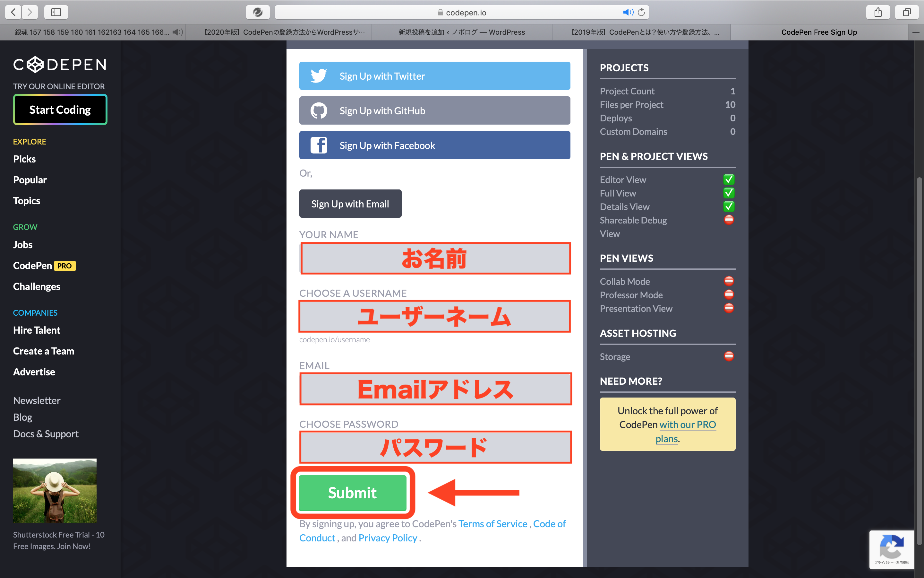Click the Editor View green checkmark
Image resolution: width=924 pixels, height=578 pixels.
[729, 180]
